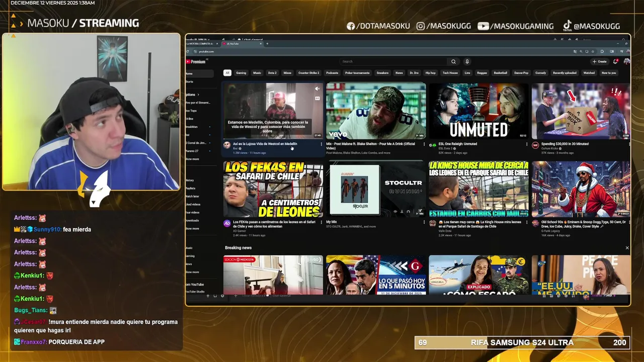This screenshot has width=644, height=362.
Task: Open options menu for Los FEK4s video
Action: click(321, 222)
